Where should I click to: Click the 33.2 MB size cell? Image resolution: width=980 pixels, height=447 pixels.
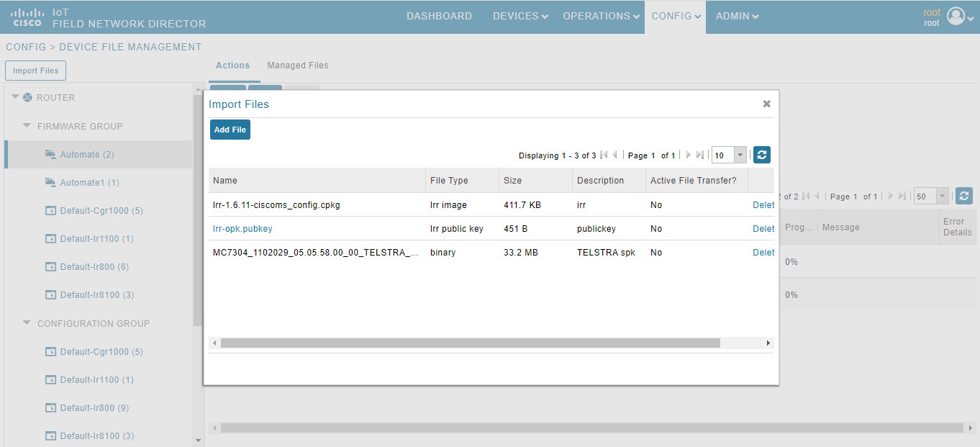521,253
